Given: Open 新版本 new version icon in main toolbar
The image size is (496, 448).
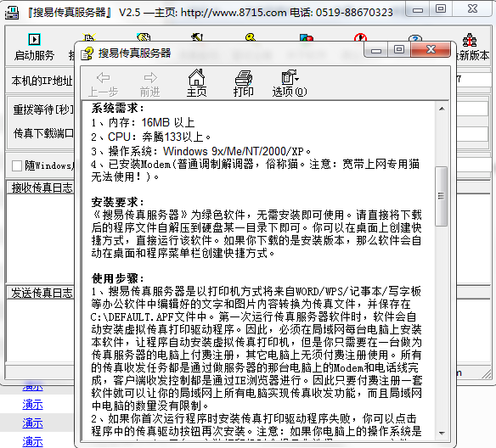Looking at the screenshot, I should pyautogui.click(x=470, y=40).
